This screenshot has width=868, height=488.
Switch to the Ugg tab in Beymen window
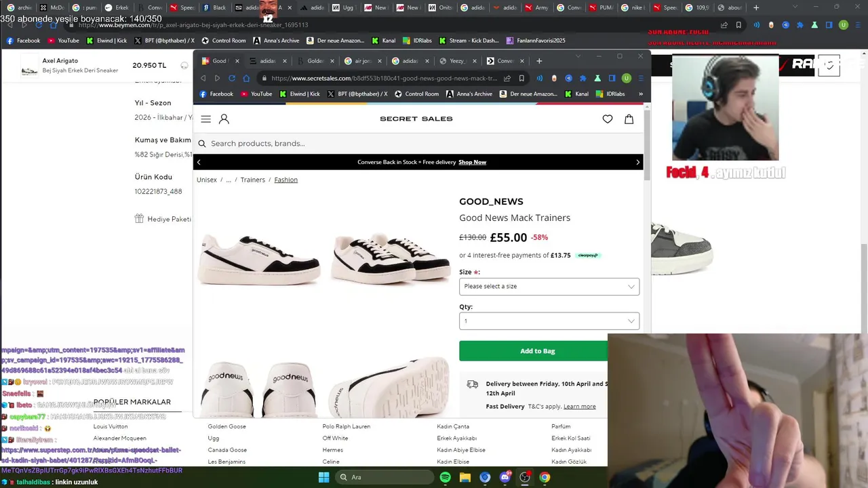344,7
